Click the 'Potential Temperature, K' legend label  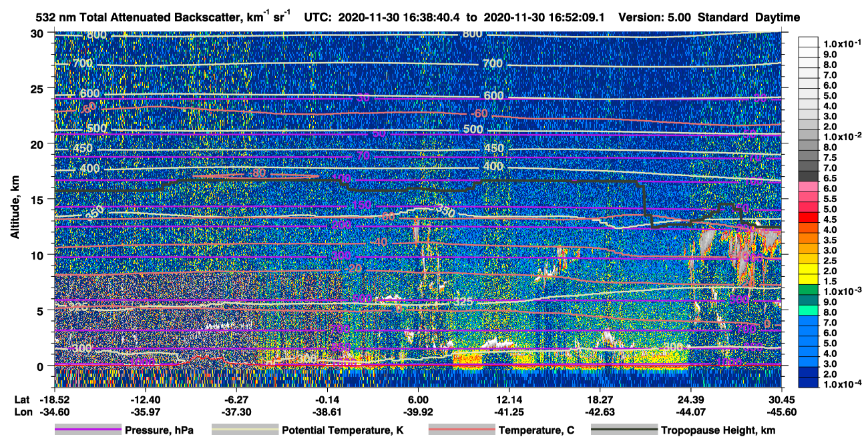pos(343,430)
